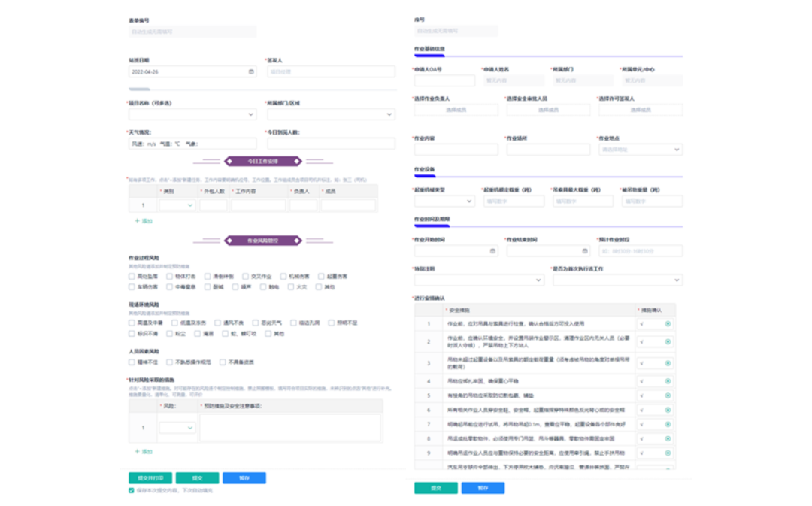Click green circle icon in safety measure row 8

click(668, 438)
